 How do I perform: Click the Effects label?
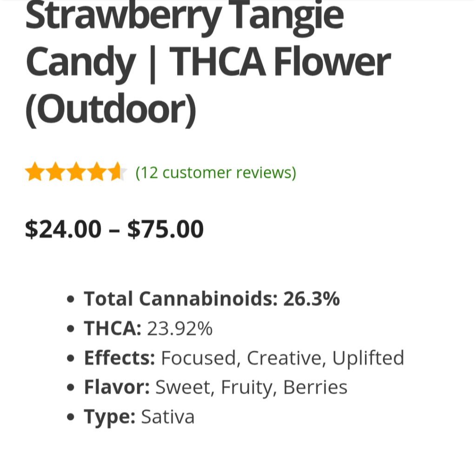point(119,358)
